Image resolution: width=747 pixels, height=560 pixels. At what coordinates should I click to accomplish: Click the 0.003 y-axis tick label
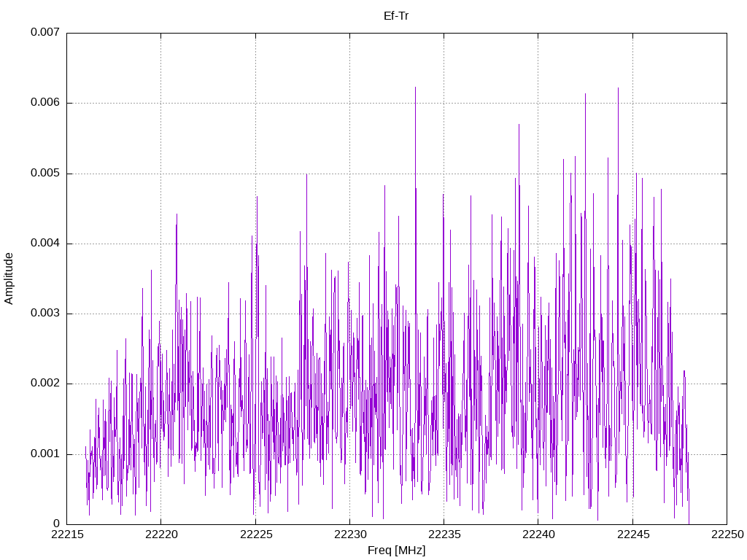pos(45,313)
